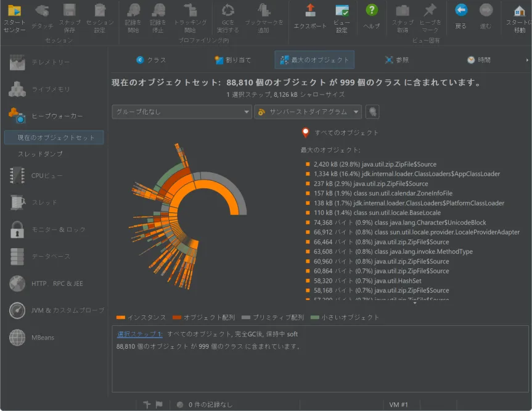Click the Instances (インスタンス) legend swatch
The height and width of the screenshot is (411, 532).
coord(120,318)
